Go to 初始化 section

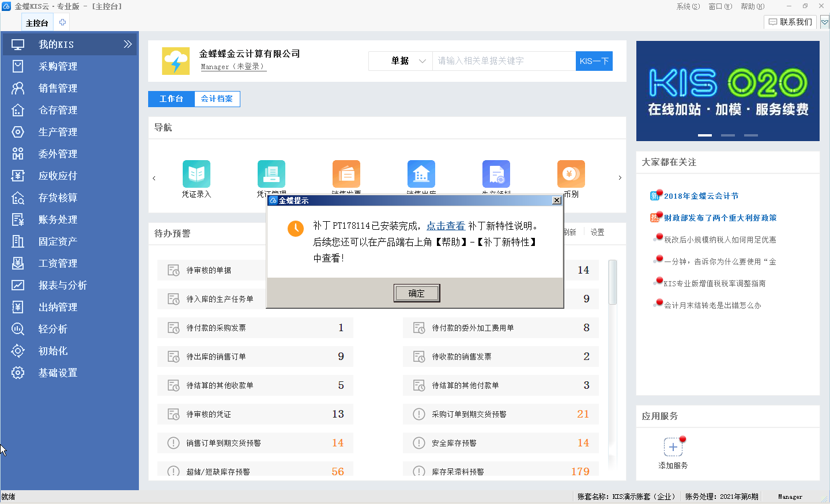click(x=69, y=351)
